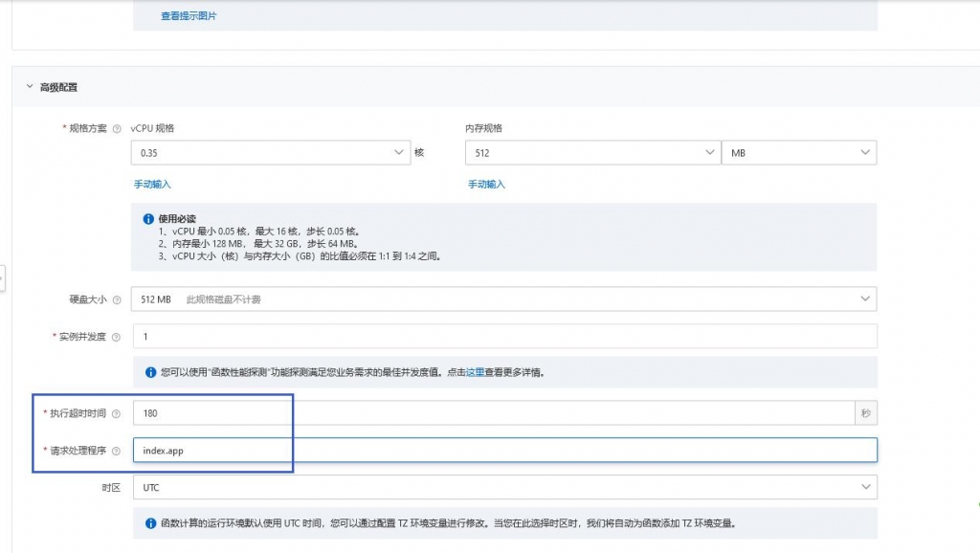Click 手动输入 under 内存规格

[486, 185]
